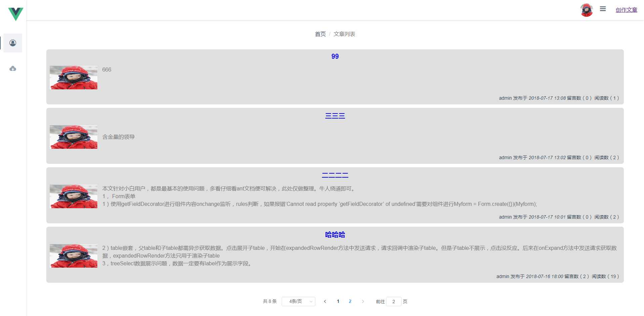Click summary text 含金量的领导
This screenshot has height=316, width=644.
(119, 137)
